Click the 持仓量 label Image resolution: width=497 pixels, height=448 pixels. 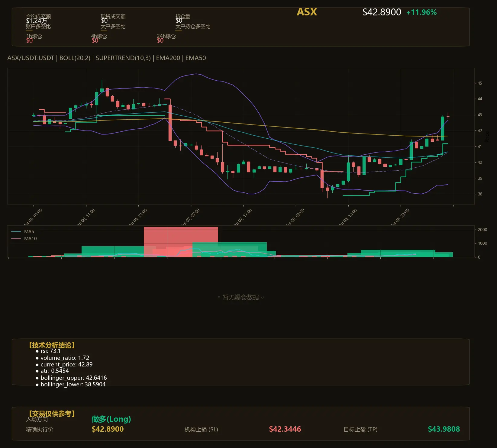pyautogui.click(x=183, y=16)
